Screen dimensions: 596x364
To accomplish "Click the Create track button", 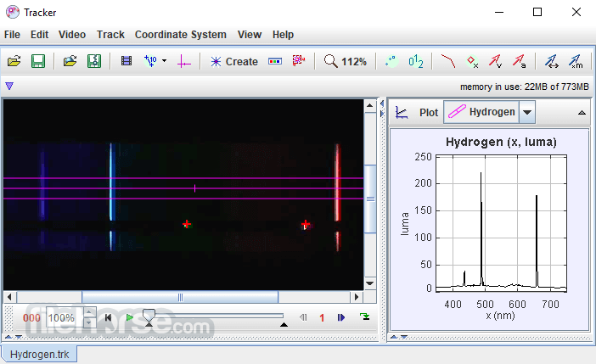I will click(x=234, y=61).
